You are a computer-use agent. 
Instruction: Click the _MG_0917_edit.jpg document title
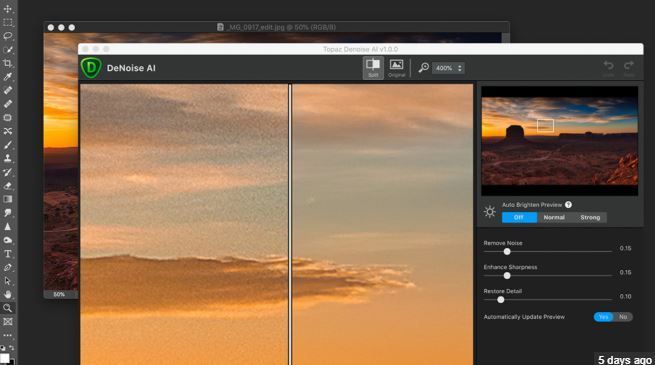[281, 27]
